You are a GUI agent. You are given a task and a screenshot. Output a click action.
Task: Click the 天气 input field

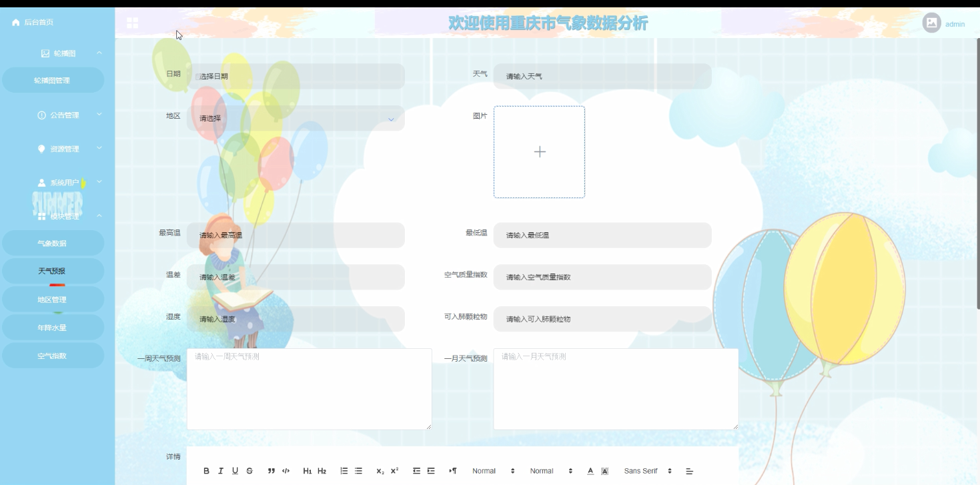pyautogui.click(x=602, y=76)
